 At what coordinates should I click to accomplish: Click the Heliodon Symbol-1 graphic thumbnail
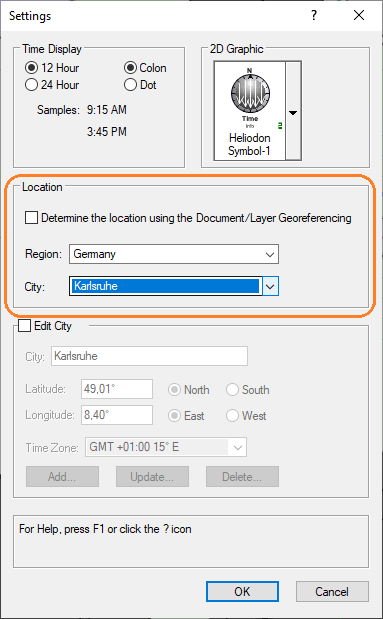[250, 111]
